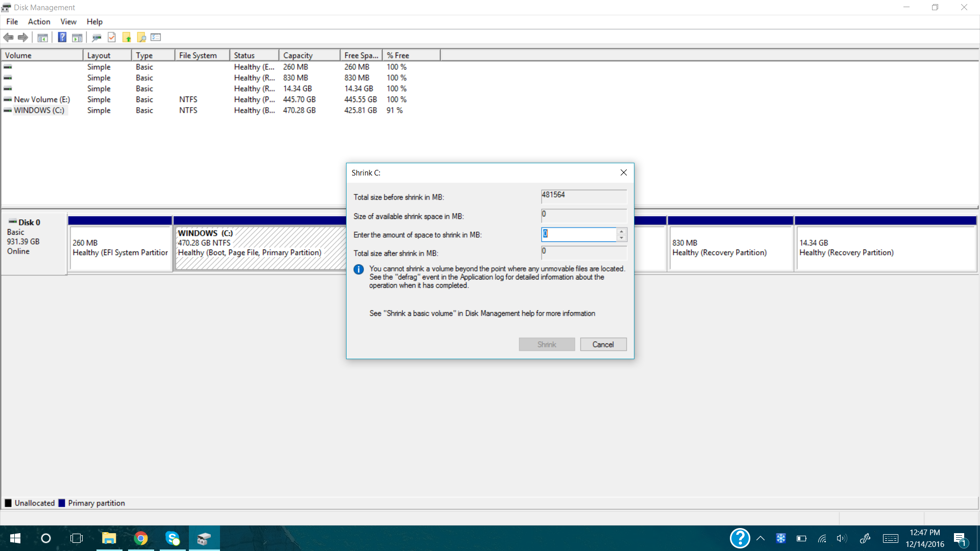Click the Deep Freeze snowflake tray icon
This screenshot has height=551, width=980.
[x=781, y=538]
